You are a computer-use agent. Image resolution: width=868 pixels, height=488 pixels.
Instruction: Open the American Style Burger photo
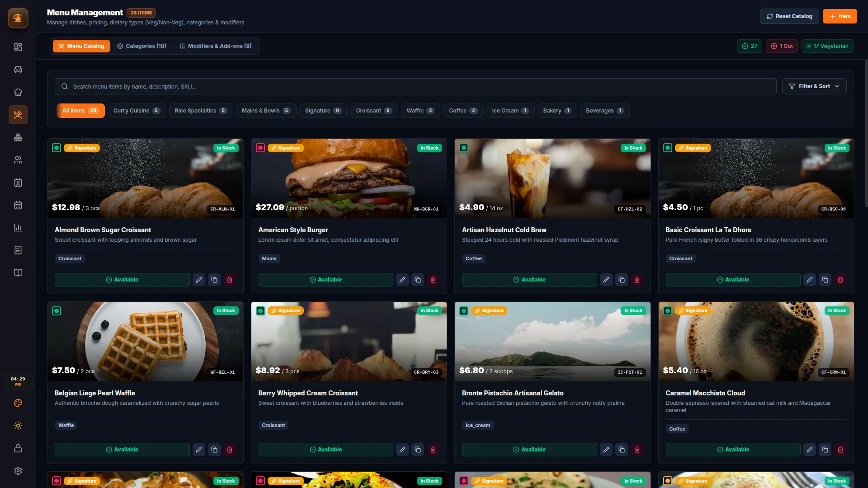point(349,178)
